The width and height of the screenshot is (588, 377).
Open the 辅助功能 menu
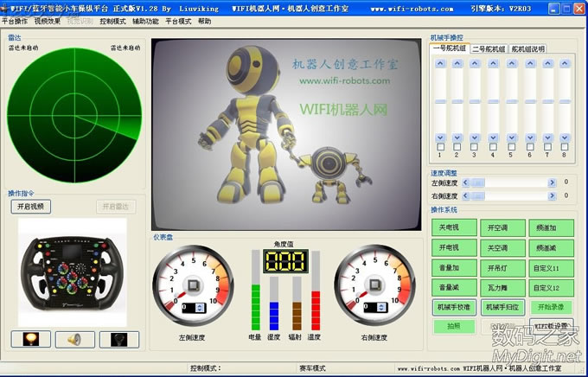click(x=145, y=20)
